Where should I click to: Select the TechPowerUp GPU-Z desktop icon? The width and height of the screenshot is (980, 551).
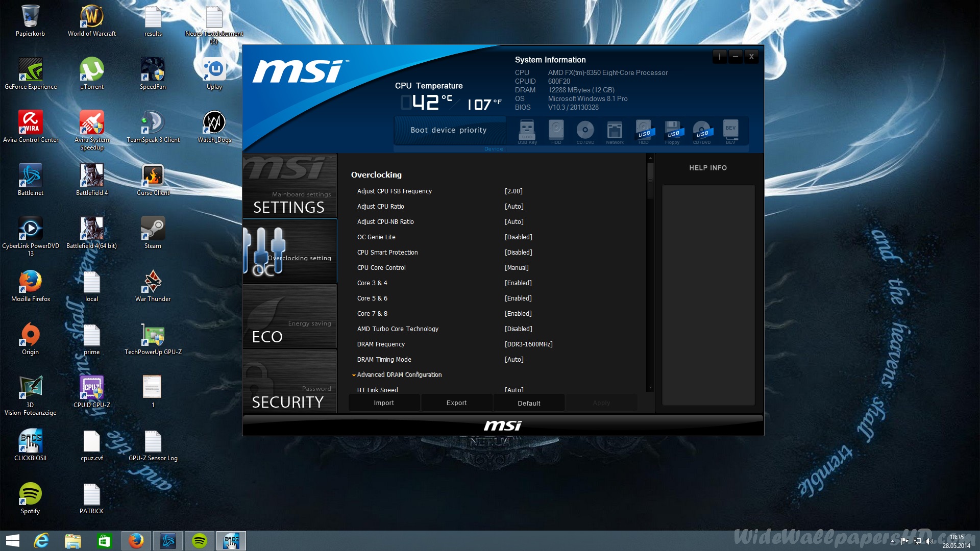coord(153,339)
